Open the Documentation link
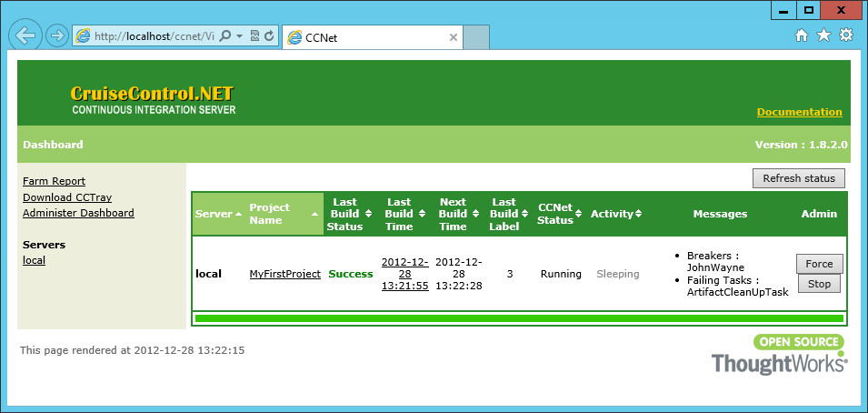The image size is (868, 413). [x=799, y=112]
